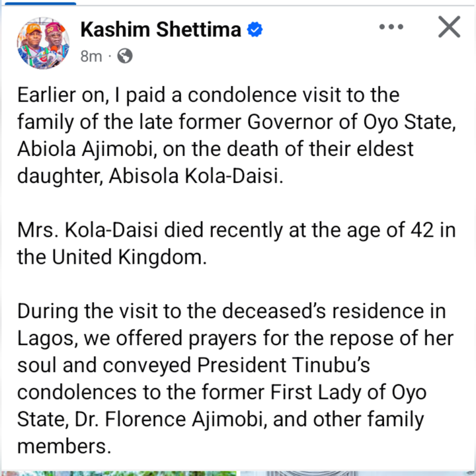Viewport: 476px width, 476px height.
Task: Click the final word 'members.' of the post
Action: [x=64, y=446]
